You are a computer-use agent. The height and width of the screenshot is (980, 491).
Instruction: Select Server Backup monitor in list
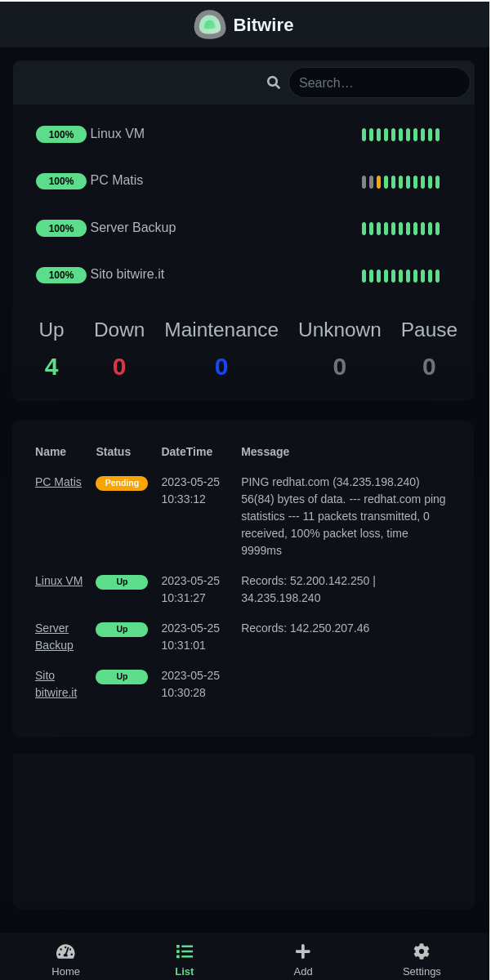point(132,228)
